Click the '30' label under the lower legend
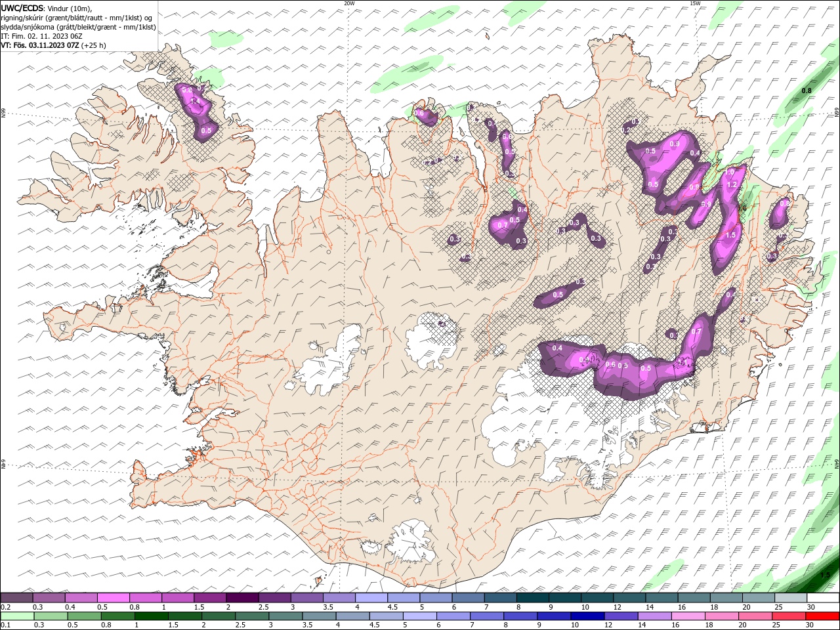Viewport: 840px width, 630px height. tap(809, 625)
